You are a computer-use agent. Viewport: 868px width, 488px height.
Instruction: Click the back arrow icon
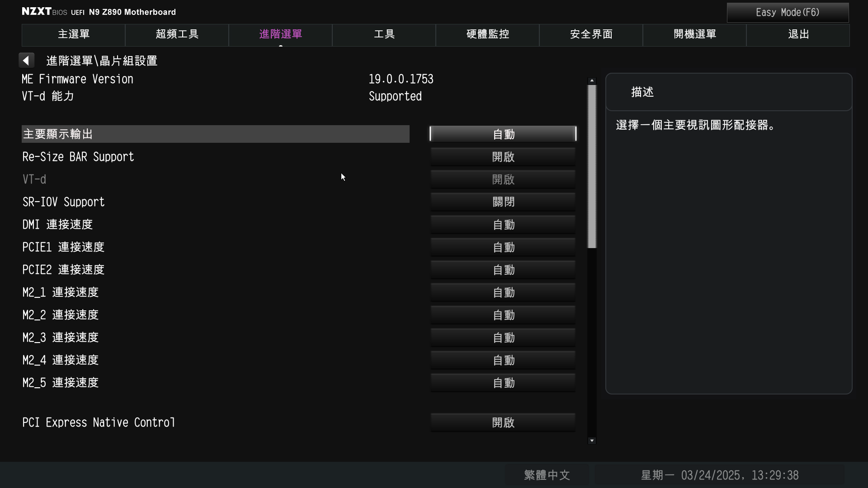tap(26, 61)
